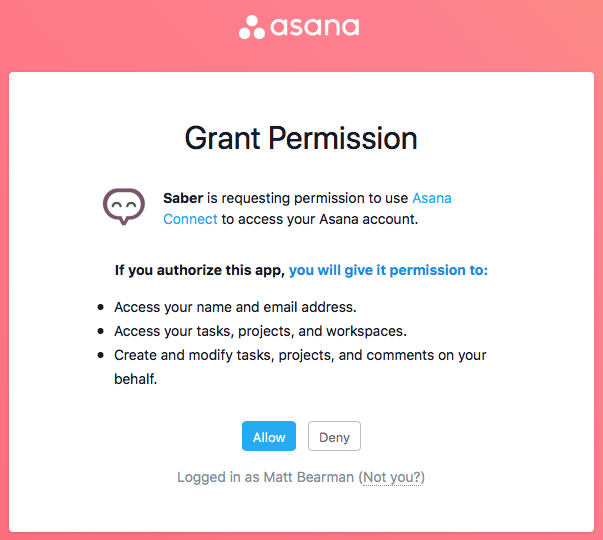Click bullet dot beside name and email permission

pos(101,308)
